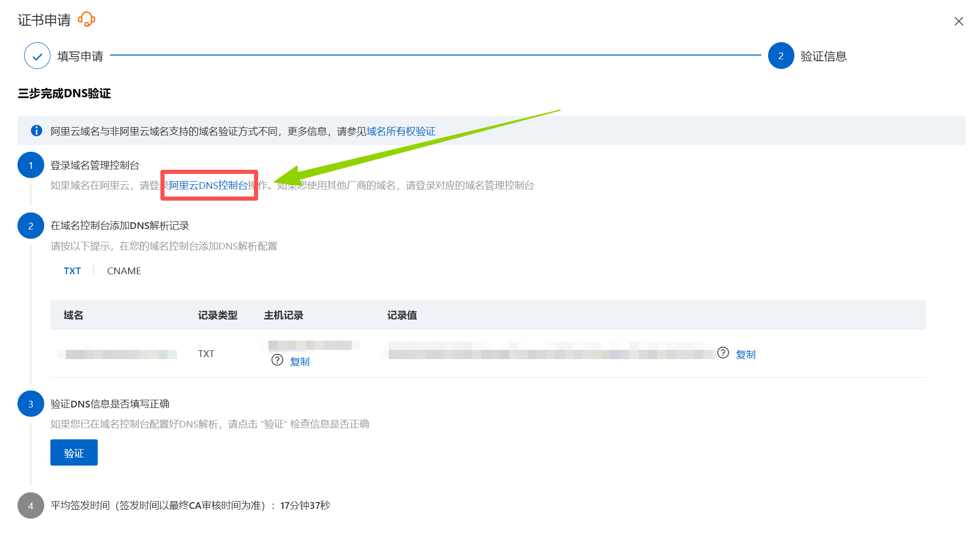Click the completed step checkmark circle
The height and width of the screenshot is (533, 980).
(x=37, y=56)
